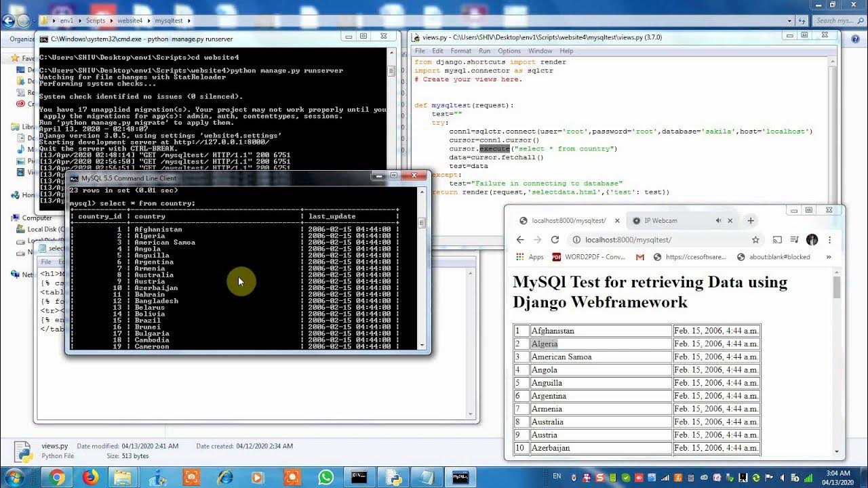Open Options menu in IDLE
This screenshot has width=868, height=488.
(509, 51)
